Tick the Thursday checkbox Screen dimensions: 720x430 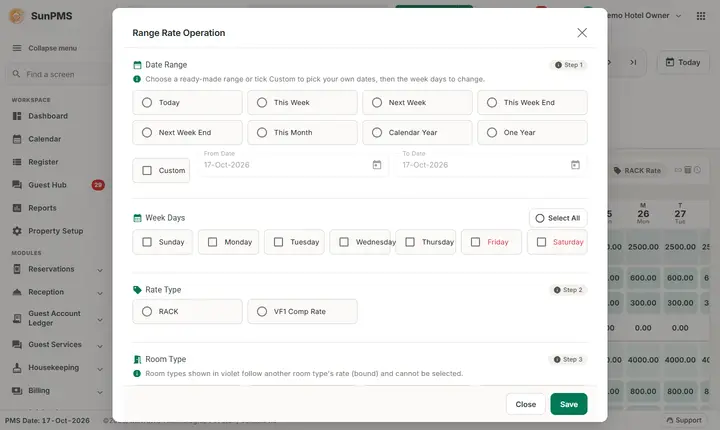(x=410, y=242)
